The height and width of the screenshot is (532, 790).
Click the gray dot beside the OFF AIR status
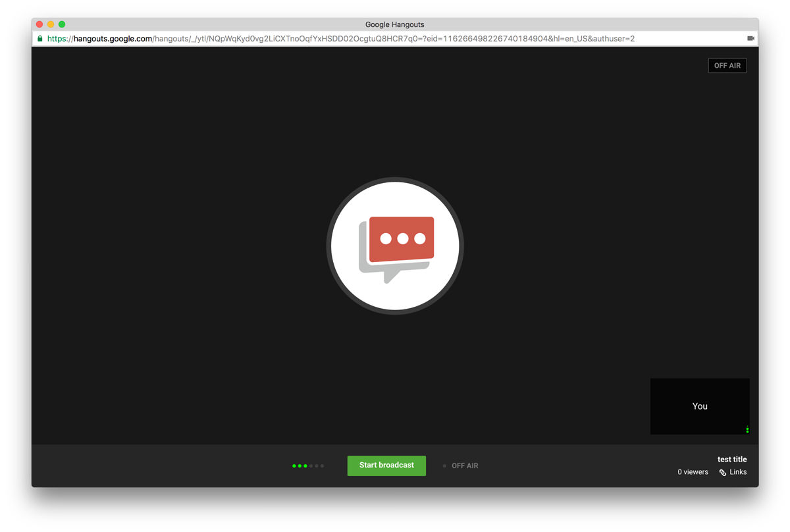tap(444, 465)
